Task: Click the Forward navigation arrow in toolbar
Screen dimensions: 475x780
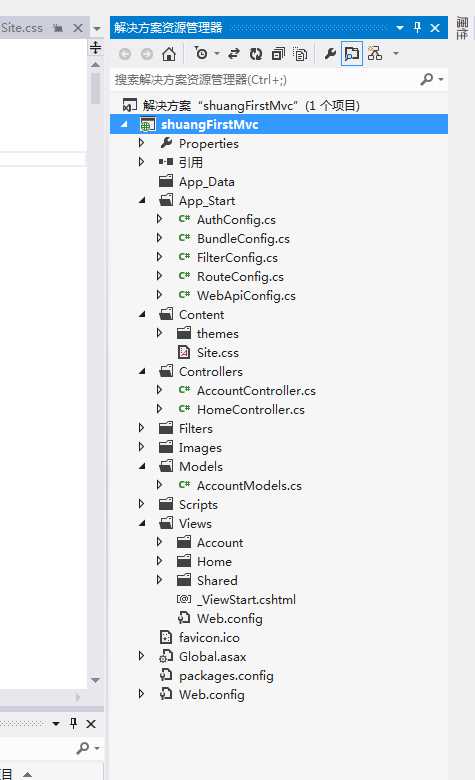Action: (147, 54)
